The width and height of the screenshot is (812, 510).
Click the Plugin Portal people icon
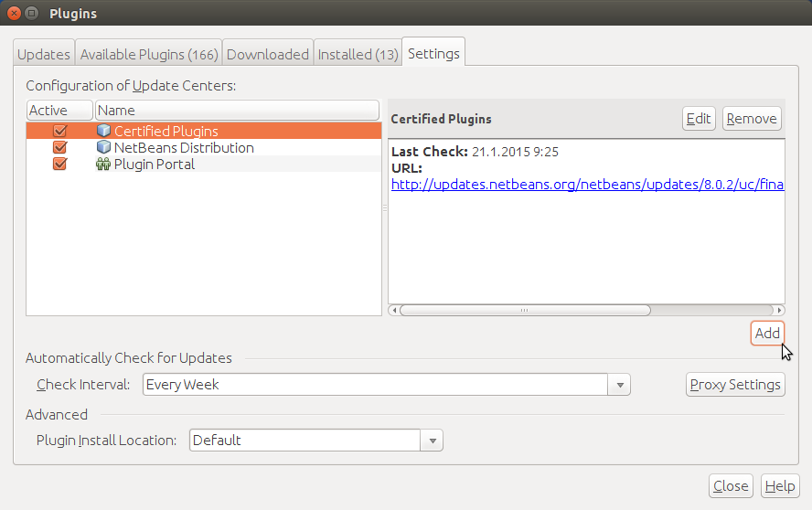click(103, 165)
